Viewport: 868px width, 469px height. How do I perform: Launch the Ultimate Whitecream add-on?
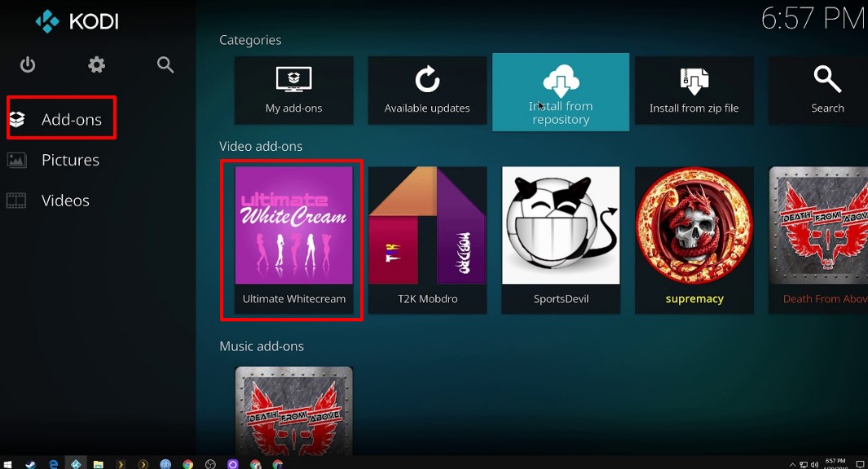tap(294, 241)
